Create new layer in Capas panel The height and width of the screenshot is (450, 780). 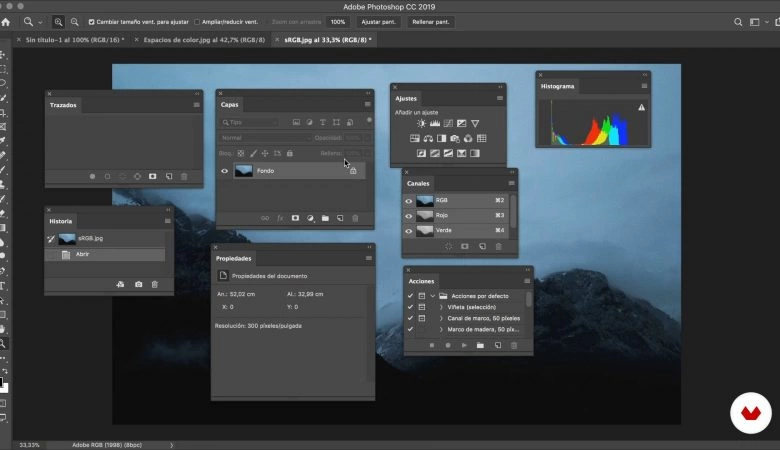coord(340,217)
